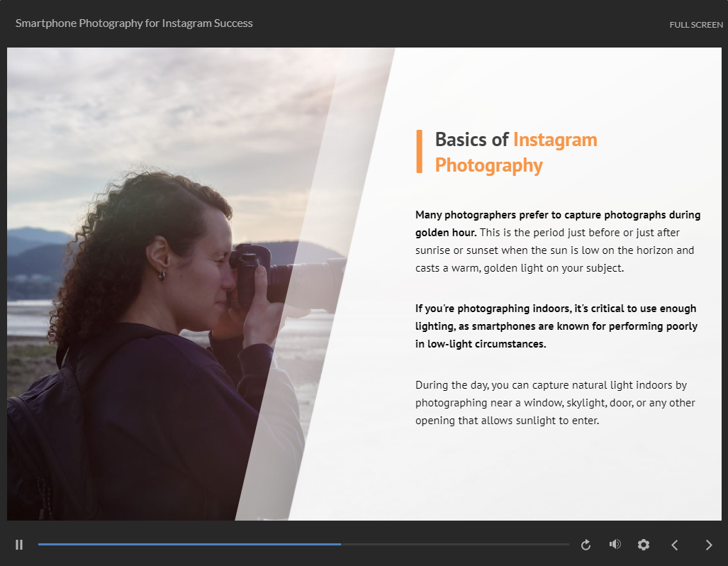Enter FULL SCREEN mode
The height and width of the screenshot is (566, 728).
[x=696, y=25]
